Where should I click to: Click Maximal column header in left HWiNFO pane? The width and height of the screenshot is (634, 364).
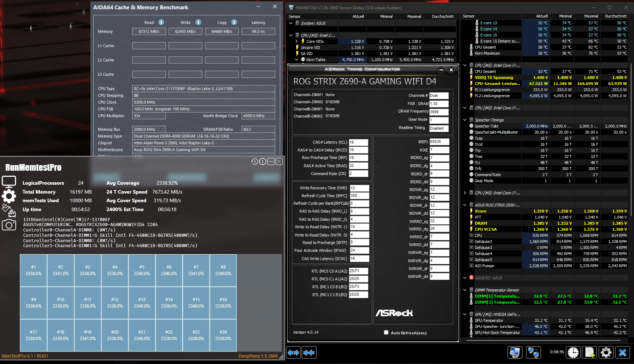point(409,16)
